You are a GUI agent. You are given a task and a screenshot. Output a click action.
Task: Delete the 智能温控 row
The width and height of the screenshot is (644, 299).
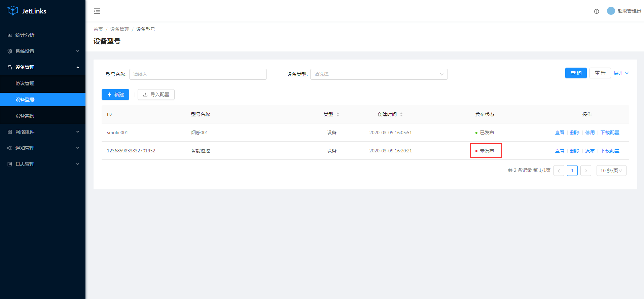[575, 151]
